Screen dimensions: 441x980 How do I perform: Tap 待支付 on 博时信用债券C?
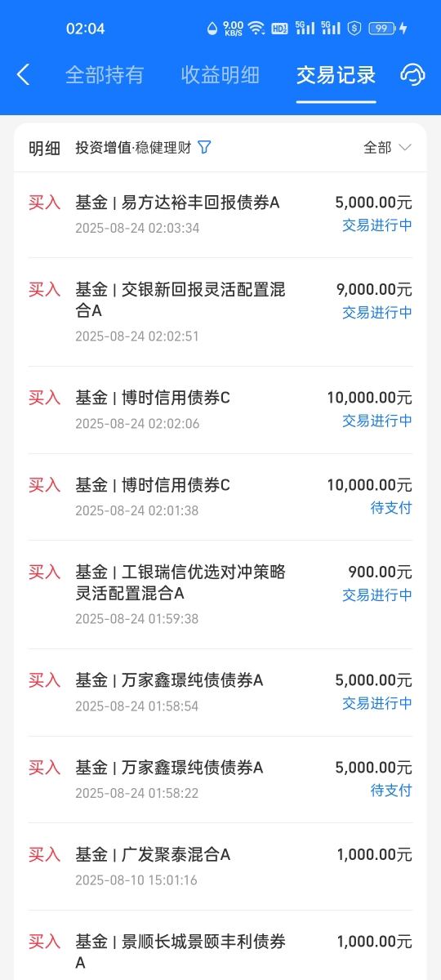[391, 508]
